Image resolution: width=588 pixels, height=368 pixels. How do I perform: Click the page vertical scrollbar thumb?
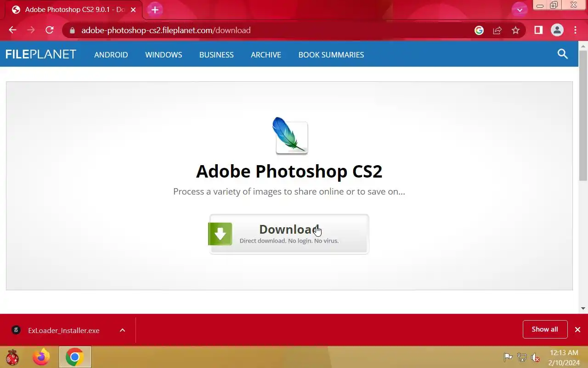[583, 115]
